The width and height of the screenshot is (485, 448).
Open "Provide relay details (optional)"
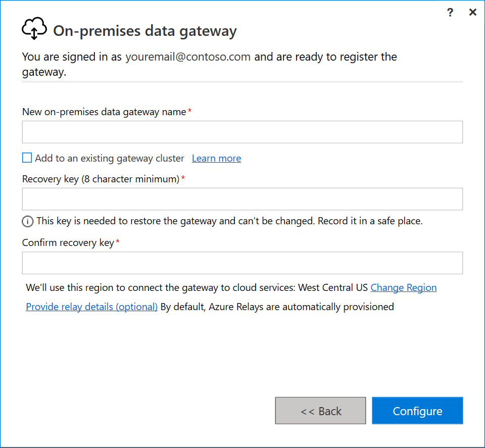point(91,307)
